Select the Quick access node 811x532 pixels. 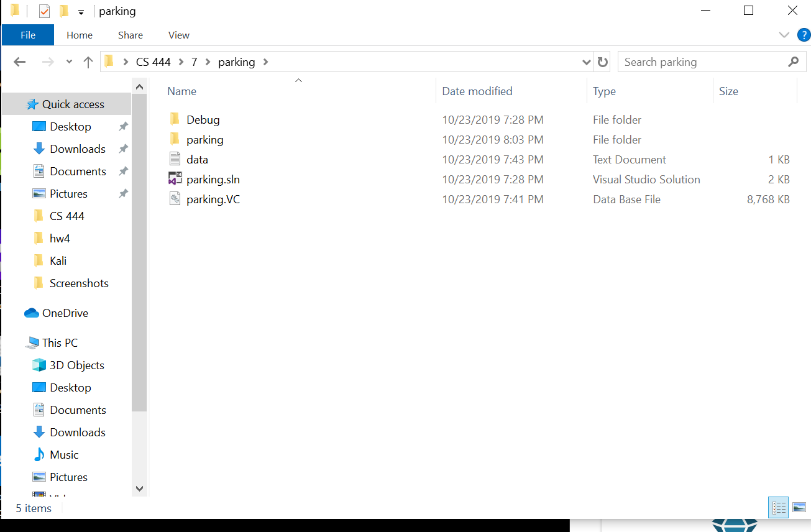(66, 104)
